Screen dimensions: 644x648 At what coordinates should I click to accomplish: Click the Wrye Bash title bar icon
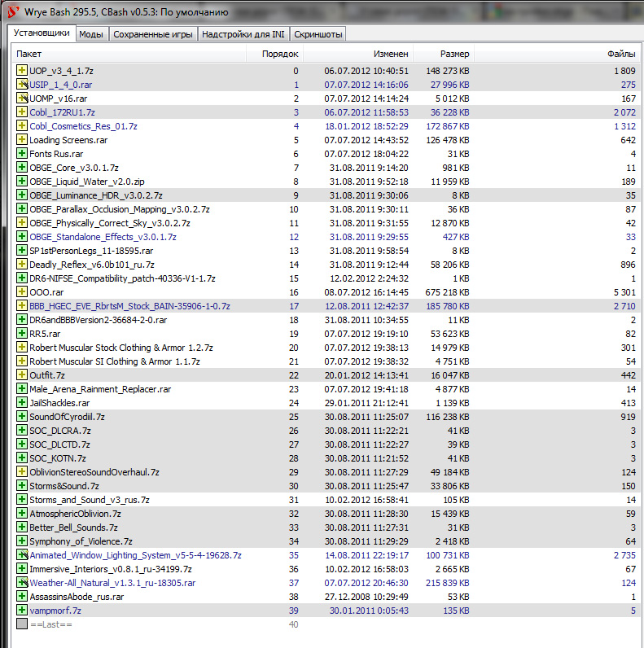click(12, 11)
